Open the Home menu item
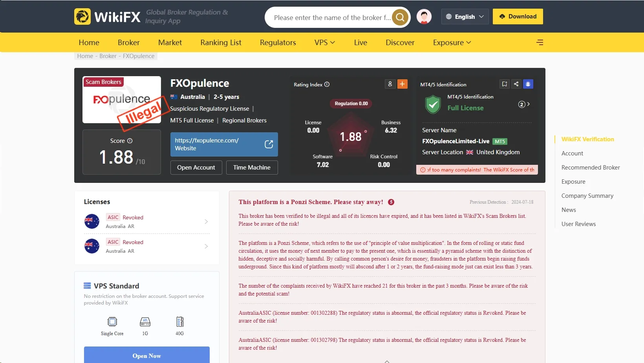 [x=89, y=42]
